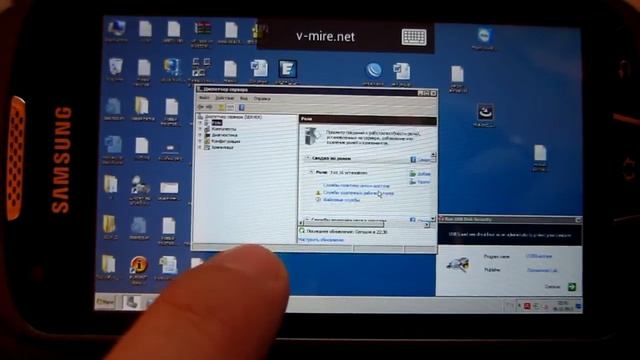Select the Конфигурация node in the tree
The image size is (640, 360).
pos(226,141)
